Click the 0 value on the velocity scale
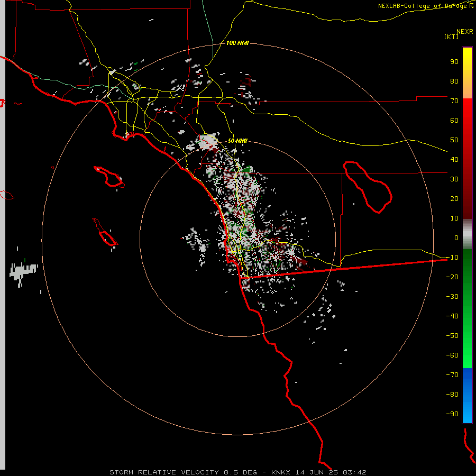 [456, 238]
